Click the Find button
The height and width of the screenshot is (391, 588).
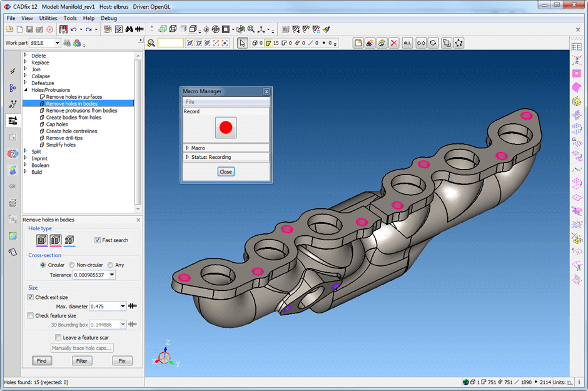pos(42,360)
